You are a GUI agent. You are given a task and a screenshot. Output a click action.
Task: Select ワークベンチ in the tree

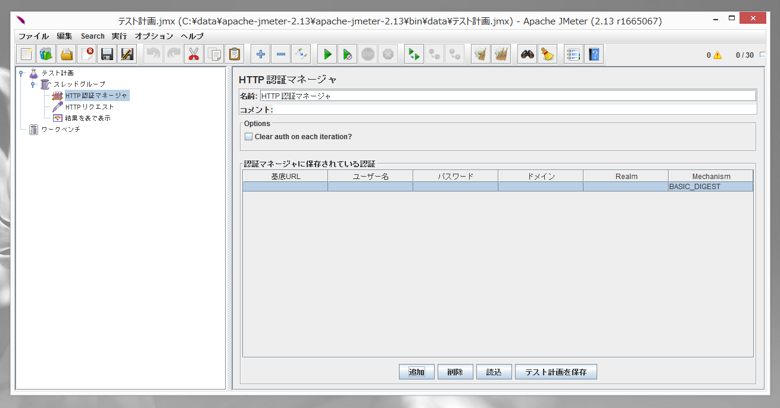click(60, 130)
